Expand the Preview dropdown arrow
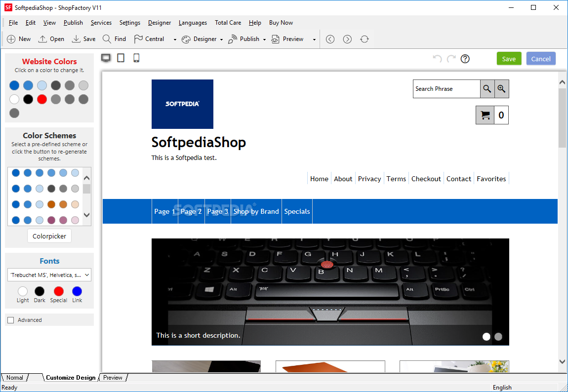Viewport: 568px width, 392px height. 314,39
